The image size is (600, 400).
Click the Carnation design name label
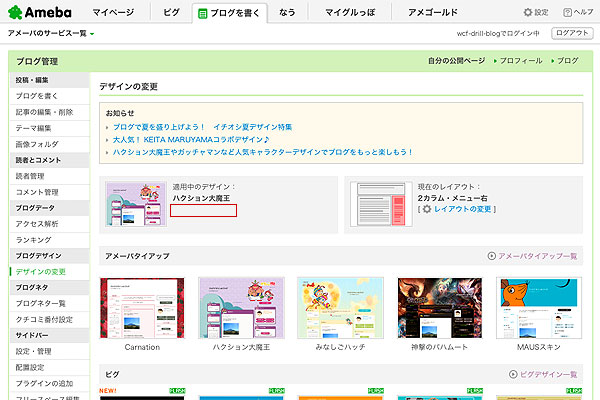click(142, 347)
